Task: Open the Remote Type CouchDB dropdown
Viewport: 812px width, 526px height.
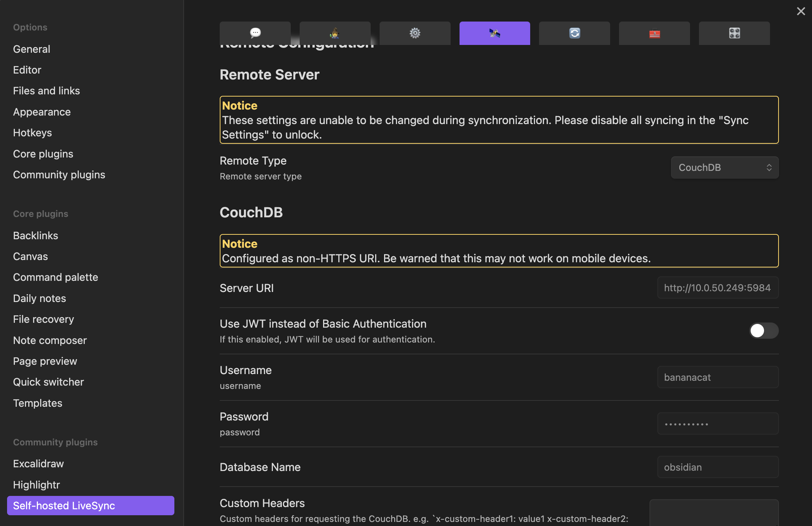Action: (x=725, y=168)
